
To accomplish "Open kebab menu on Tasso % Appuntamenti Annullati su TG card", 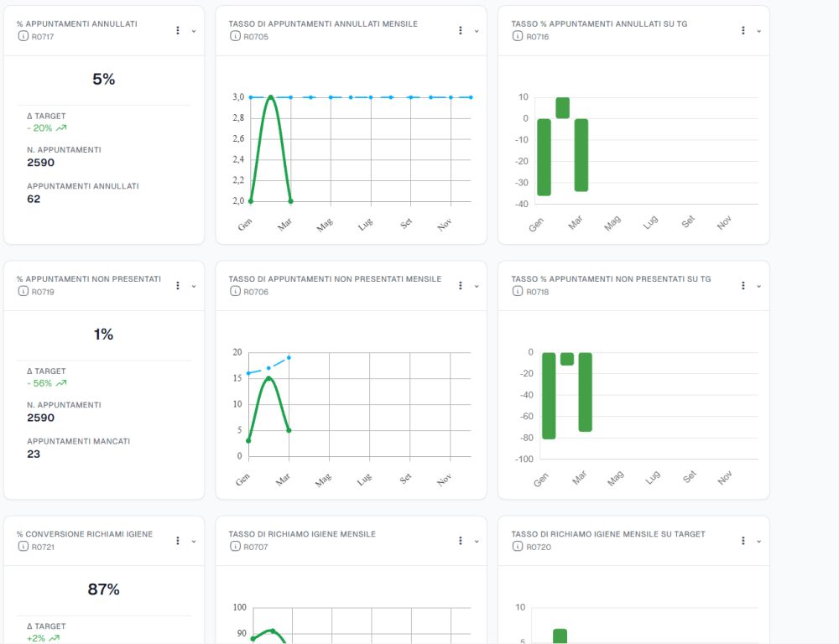I will tap(743, 30).
